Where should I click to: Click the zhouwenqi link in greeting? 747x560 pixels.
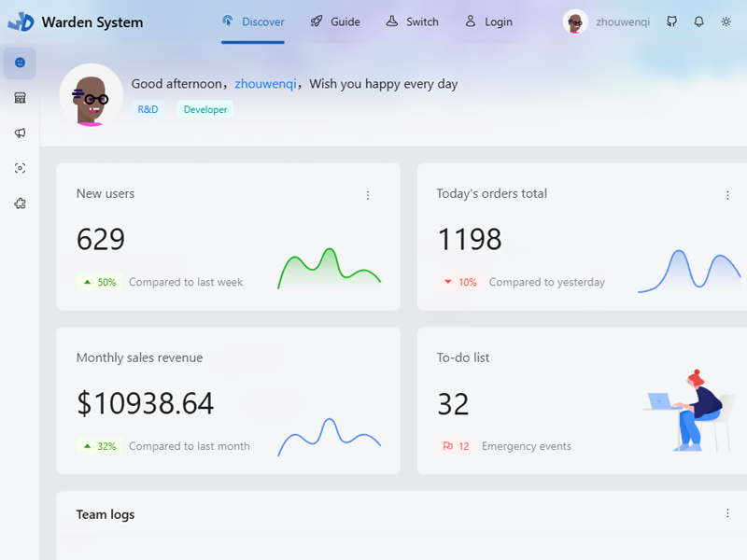click(265, 84)
